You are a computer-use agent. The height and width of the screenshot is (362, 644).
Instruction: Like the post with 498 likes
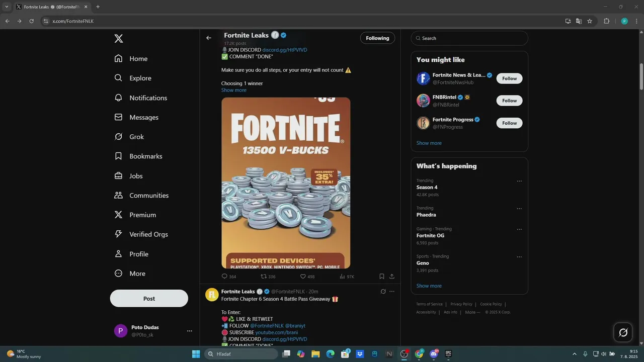(x=303, y=277)
